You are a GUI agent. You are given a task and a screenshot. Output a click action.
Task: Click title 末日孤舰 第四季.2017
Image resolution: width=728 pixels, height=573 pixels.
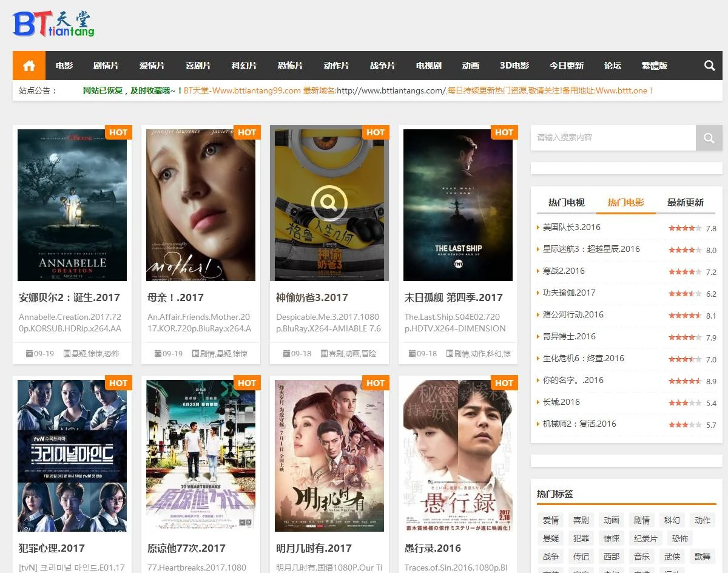coord(454,297)
